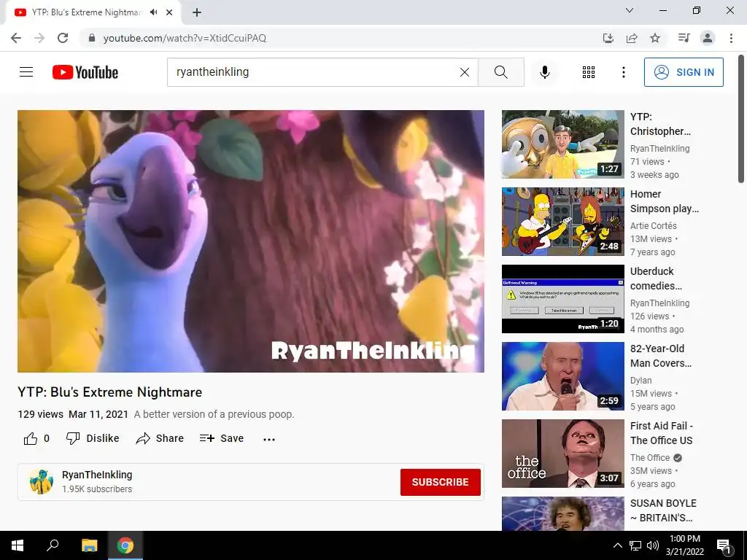Click the video description text

(x=214, y=414)
